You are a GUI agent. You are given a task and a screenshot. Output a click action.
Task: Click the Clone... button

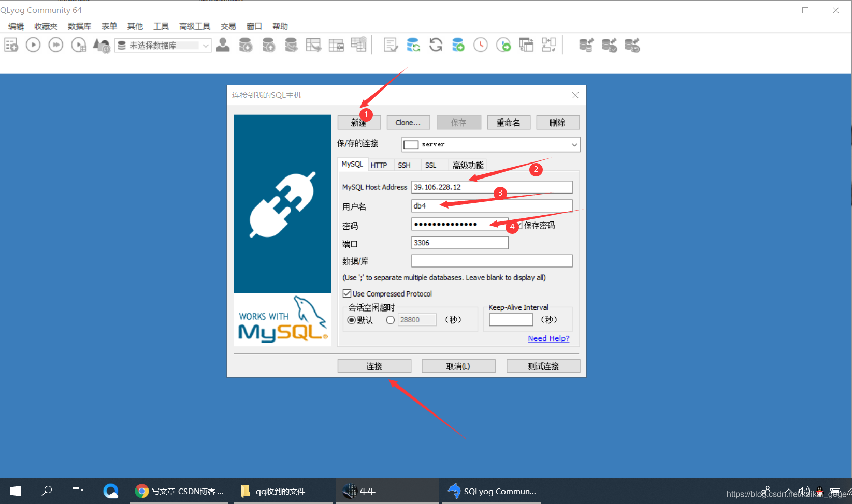click(x=408, y=123)
